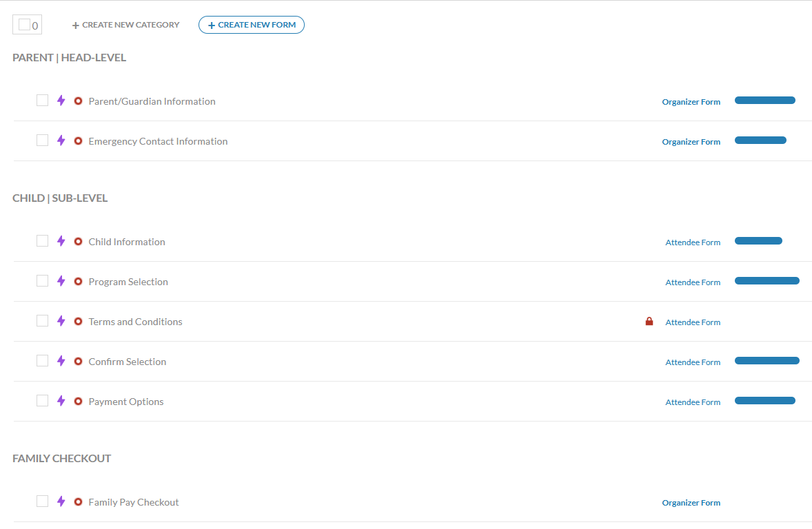Open the Organizer Form link for Emergency Contact Information
The image size is (812, 529).
pyautogui.click(x=691, y=142)
